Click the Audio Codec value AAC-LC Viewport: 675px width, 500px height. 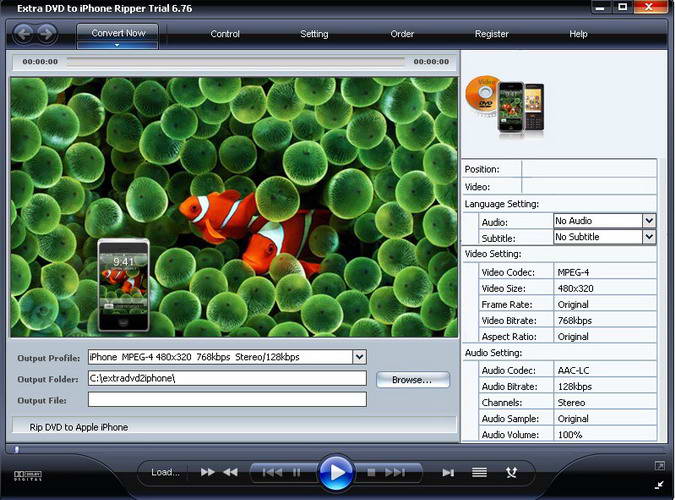pyautogui.click(x=573, y=370)
